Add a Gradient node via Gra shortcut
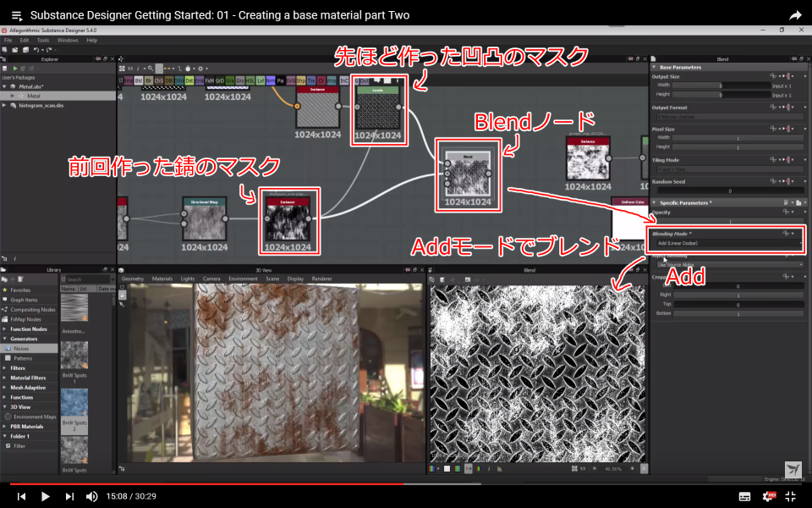812x508 pixels. 230,81
